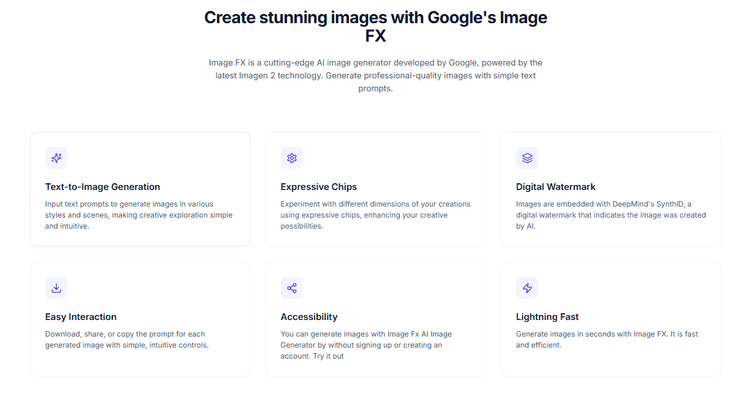Screen dimensions: 750x418
Task: Click the main title 'Create stunning images with Google's Image FX'
Action: (375, 26)
